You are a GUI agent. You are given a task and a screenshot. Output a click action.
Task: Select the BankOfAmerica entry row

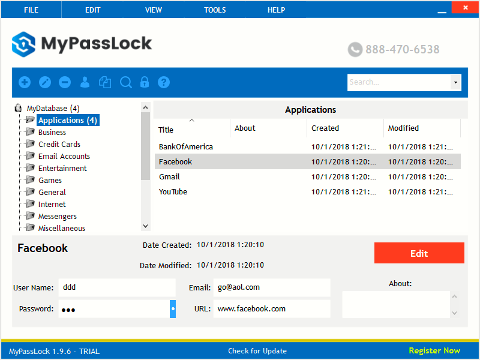pyautogui.click(x=308, y=147)
